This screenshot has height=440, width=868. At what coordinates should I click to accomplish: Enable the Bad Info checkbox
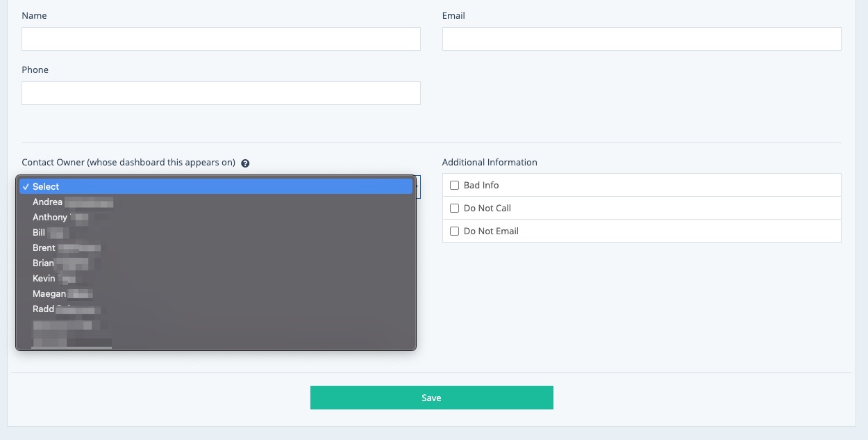[x=455, y=186]
